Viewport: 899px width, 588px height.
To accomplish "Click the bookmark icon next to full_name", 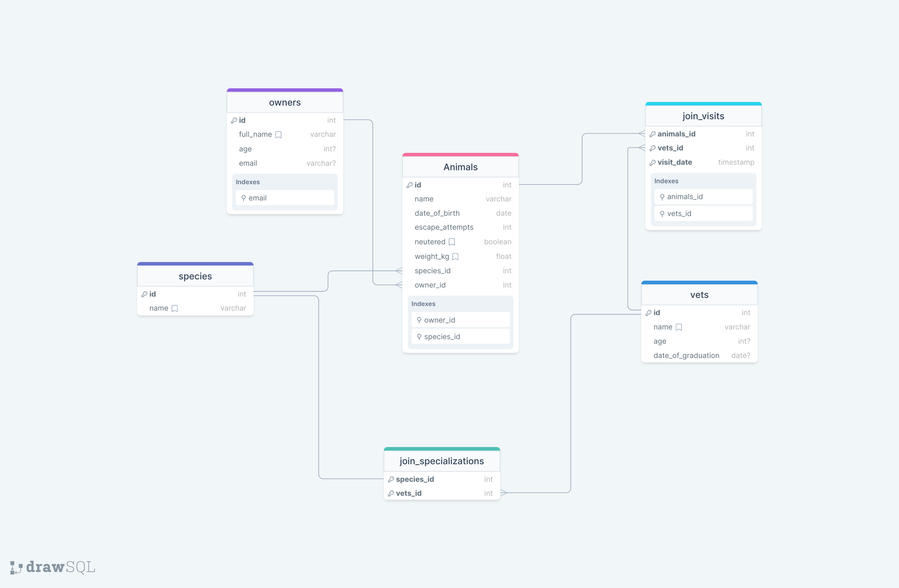I will pos(279,135).
